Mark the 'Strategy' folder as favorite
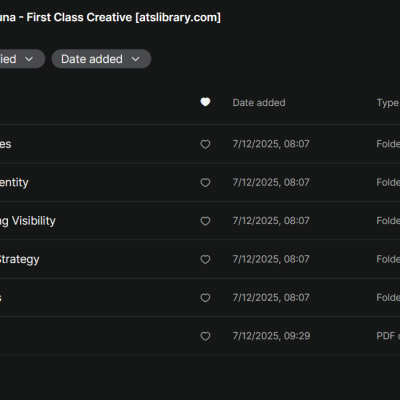The image size is (400, 400). [x=205, y=259]
